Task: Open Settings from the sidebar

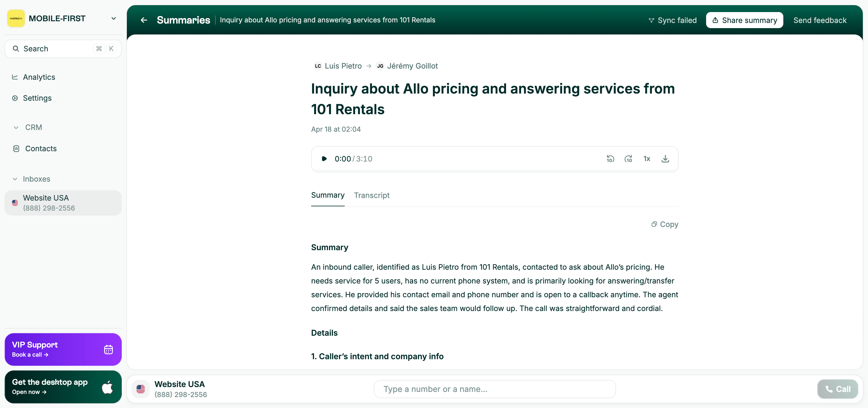Action: point(37,98)
